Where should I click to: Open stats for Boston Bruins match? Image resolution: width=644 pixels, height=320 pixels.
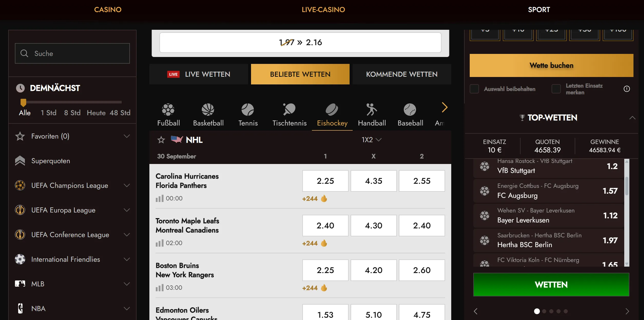tap(159, 288)
